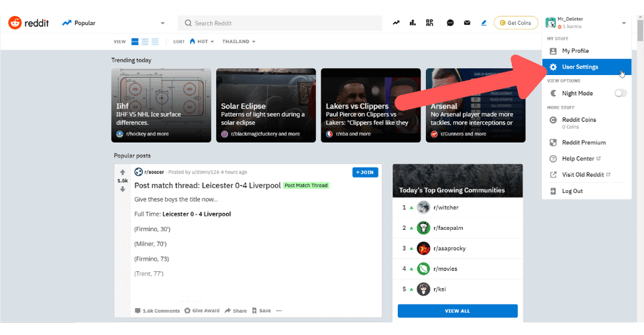Open the Reddit live broadcast (RPAN) icon
644x335 pixels.
(429, 23)
